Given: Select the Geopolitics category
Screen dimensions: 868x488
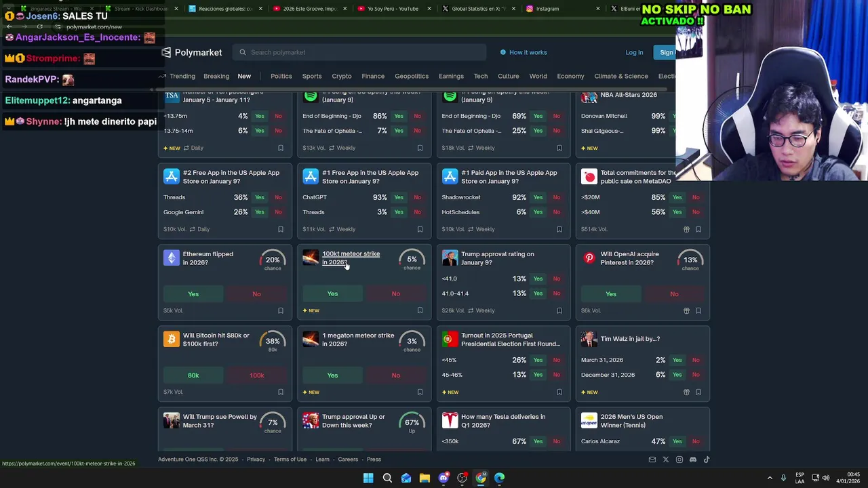Looking at the screenshot, I should [412, 76].
